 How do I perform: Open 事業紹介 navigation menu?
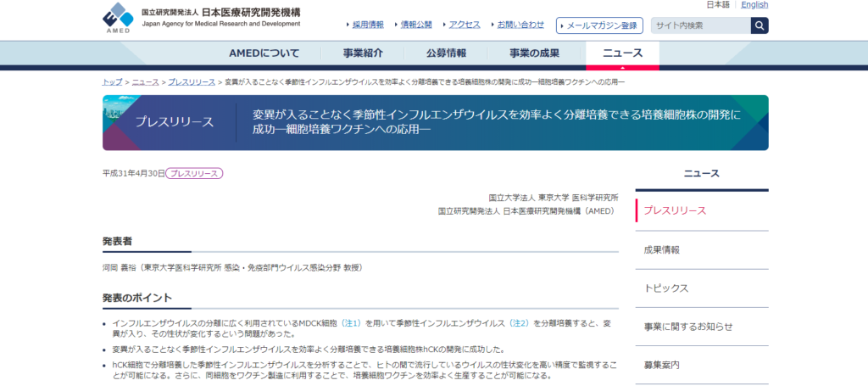(x=363, y=53)
